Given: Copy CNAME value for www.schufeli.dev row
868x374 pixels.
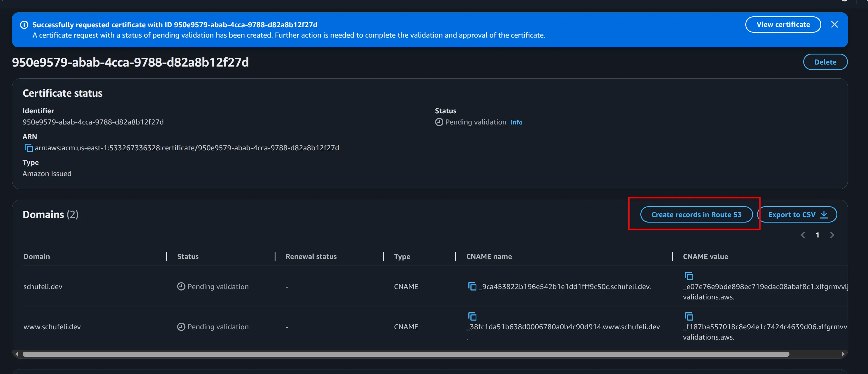Looking at the screenshot, I should [689, 316].
